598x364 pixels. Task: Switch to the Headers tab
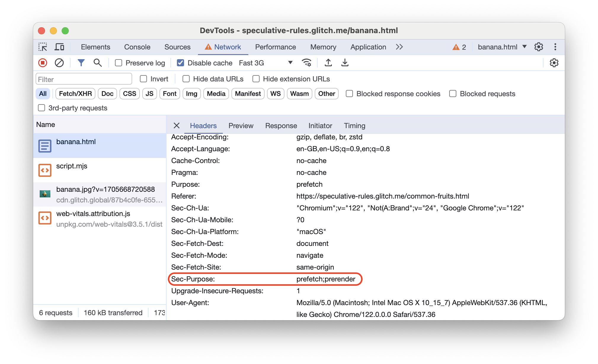pyautogui.click(x=203, y=125)
